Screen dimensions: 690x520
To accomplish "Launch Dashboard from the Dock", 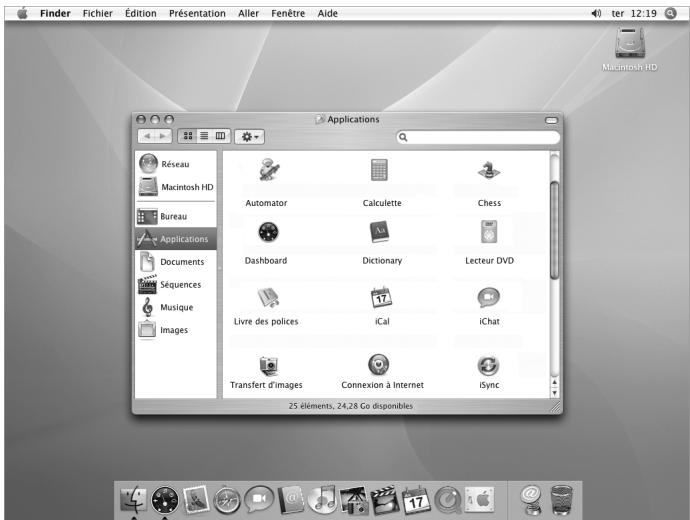I will coord(165,500).
